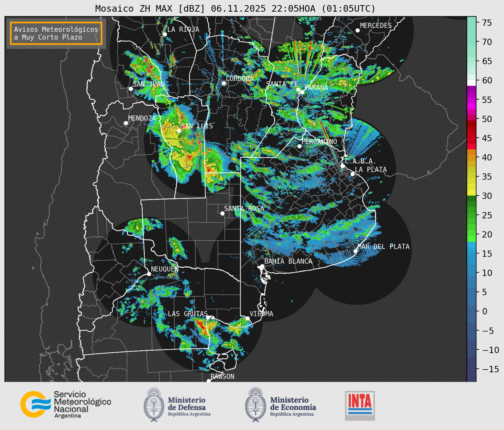Click the MERCEDES label text

pos(376,26)
